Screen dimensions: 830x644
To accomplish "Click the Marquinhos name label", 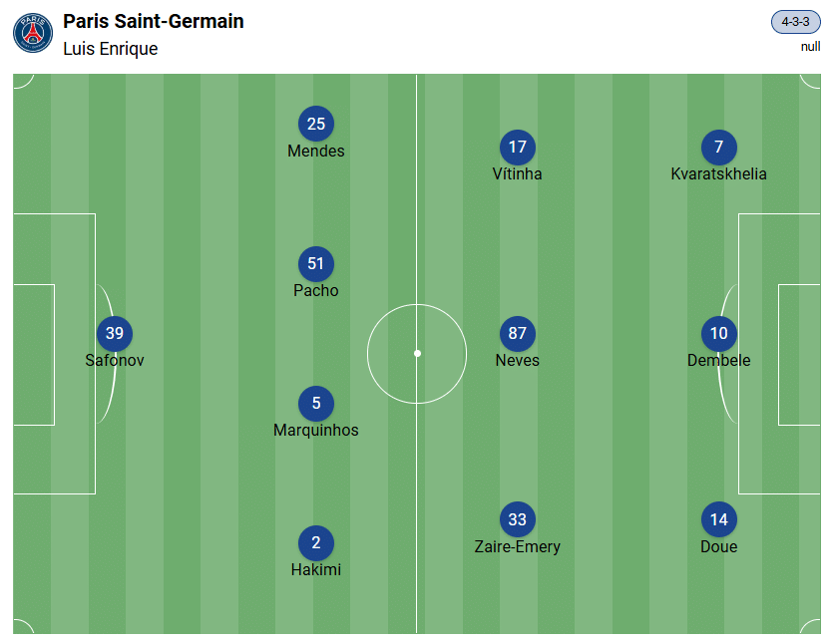I will [316, 431].
